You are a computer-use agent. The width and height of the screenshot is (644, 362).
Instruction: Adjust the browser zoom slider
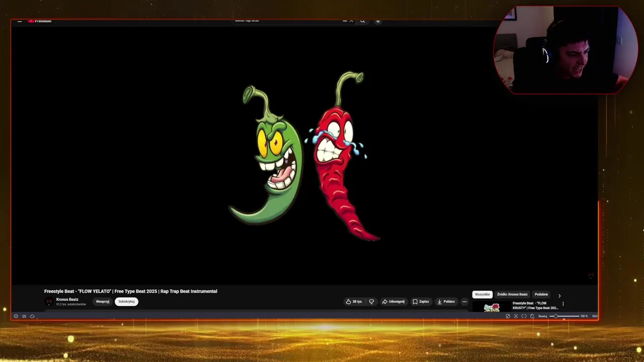tap(566, 316)
